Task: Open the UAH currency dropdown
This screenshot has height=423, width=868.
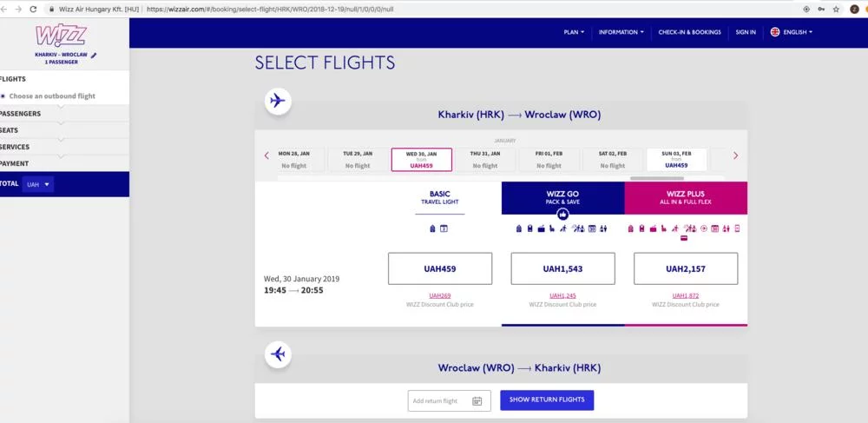Action: pyautogui.click(x=39, y=184)
